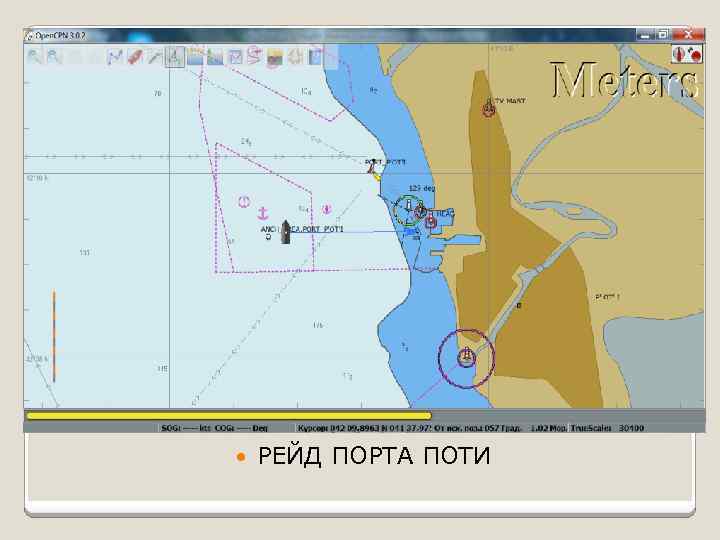This screenshot has width=720, height=540.
Task: Click the 'Meters' depth units overlay
Action: [624, 80]
